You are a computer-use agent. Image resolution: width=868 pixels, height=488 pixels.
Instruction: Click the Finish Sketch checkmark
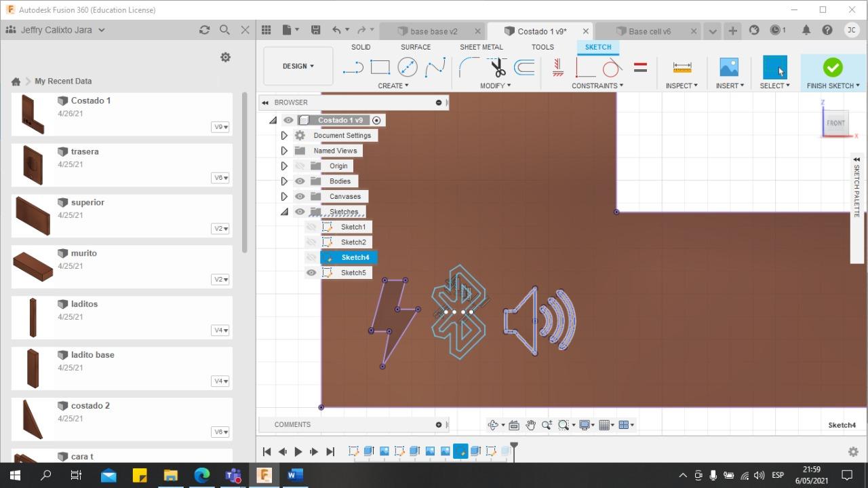[833, 67]
